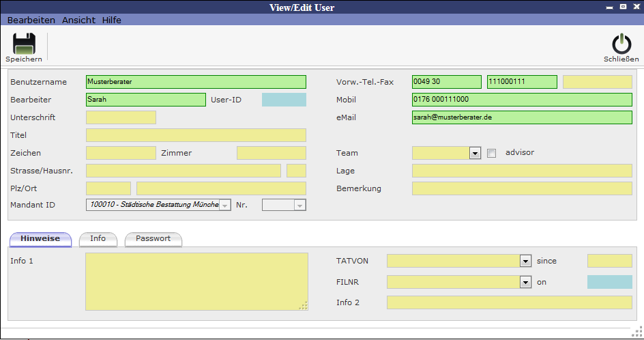Expand the TATVON dropdown

[525, 261]
